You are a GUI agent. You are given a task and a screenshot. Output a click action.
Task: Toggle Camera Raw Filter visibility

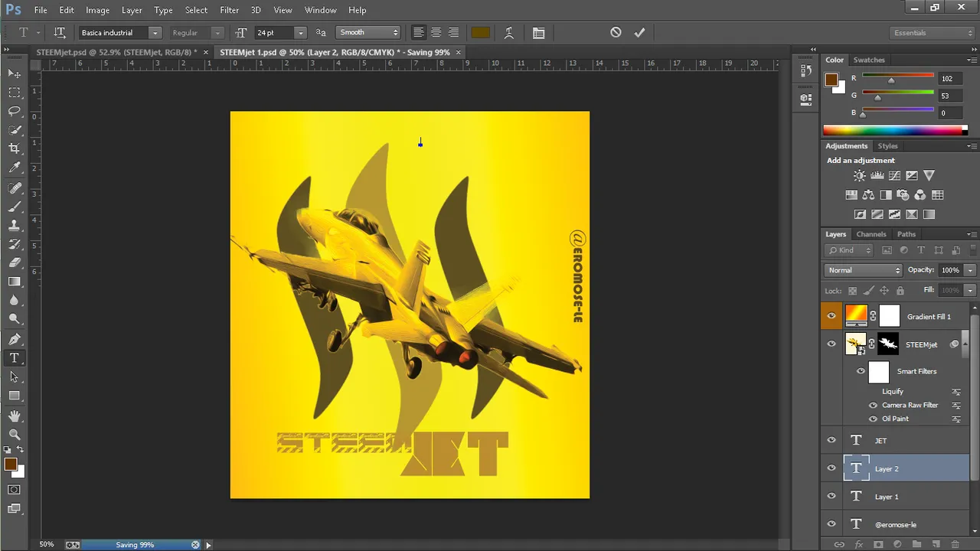873,405
